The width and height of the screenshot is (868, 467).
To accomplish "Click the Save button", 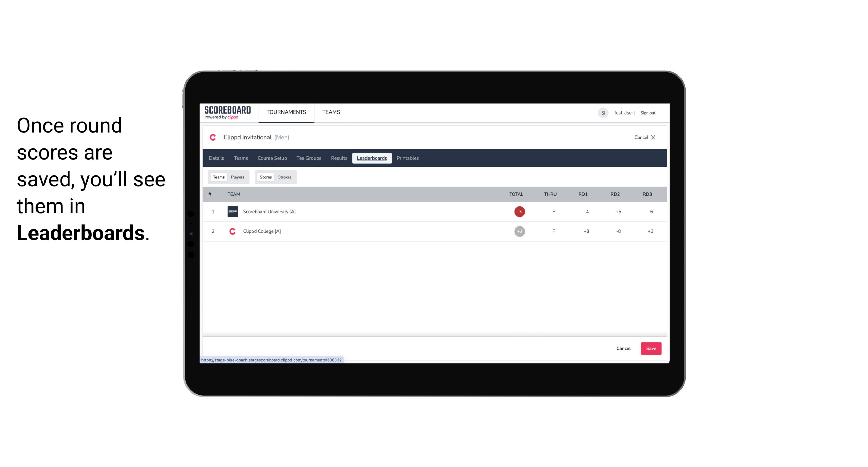I will (x=650, y=349).
